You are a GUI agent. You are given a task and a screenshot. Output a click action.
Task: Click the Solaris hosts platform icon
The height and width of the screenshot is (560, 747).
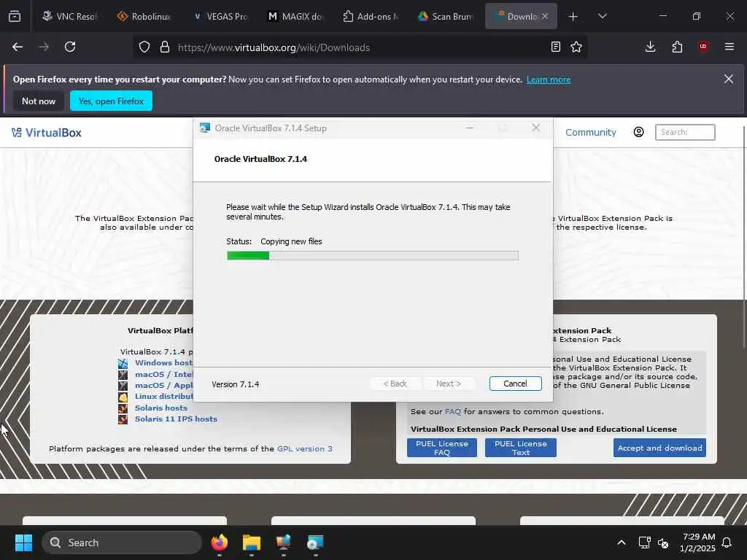[x=123, y=408]
